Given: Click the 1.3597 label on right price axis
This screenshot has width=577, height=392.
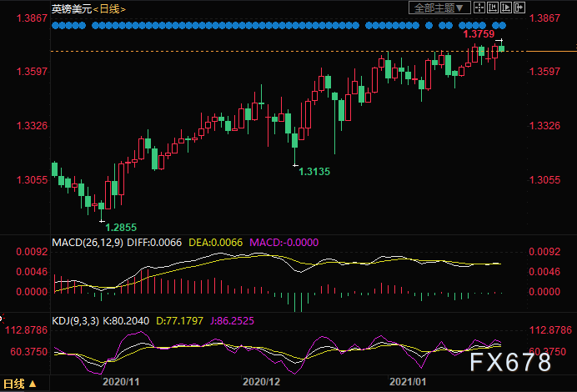Looking at the screenshot, I should (544, 72).
